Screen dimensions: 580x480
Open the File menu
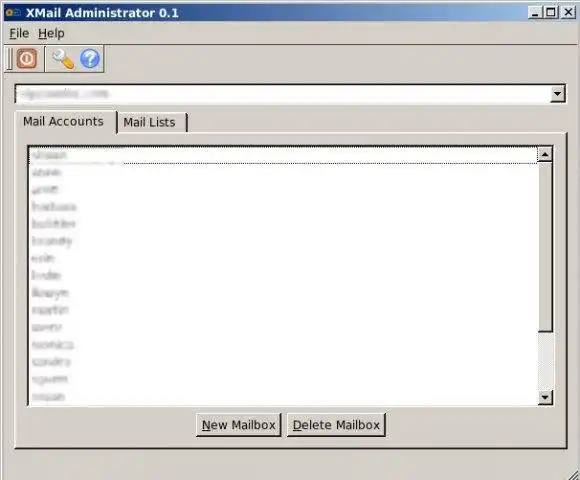(19, 33)
